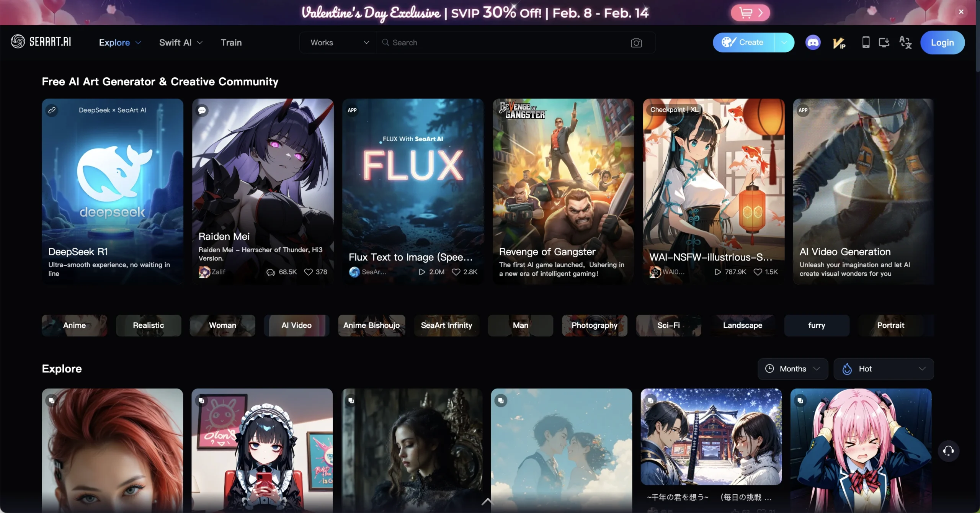Click the scroll-up chevron at bottom

487,502
